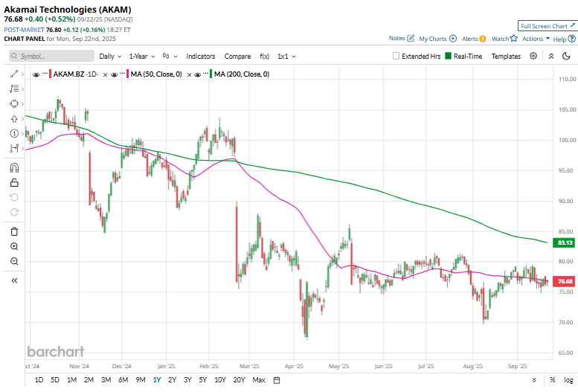Remove the AKAM.BZ series with its X
The height and width of the screenshot is (392, 578).
click(105, 75)
